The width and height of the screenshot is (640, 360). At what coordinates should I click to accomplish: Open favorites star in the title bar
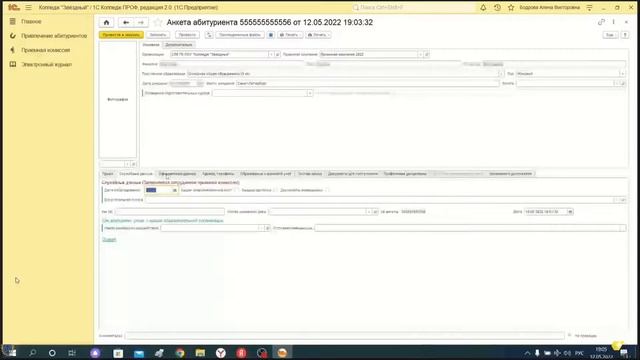click(x=511, y=7)
